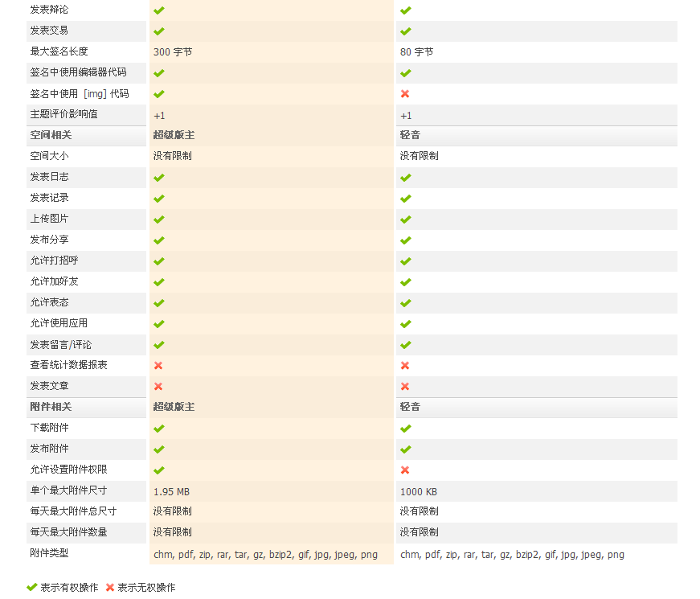The image size is (700, 599).
Task: Click the 1000 KB value
Action: pos(418,492)
